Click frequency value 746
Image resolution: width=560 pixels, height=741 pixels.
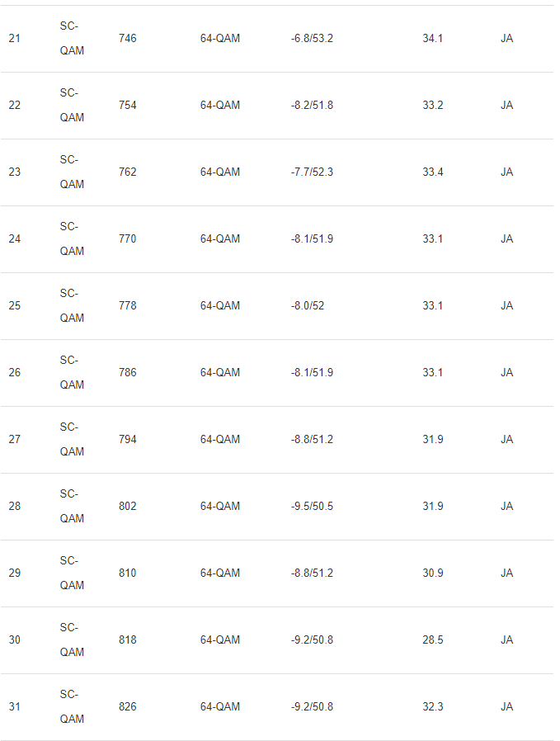coord(128,38)
